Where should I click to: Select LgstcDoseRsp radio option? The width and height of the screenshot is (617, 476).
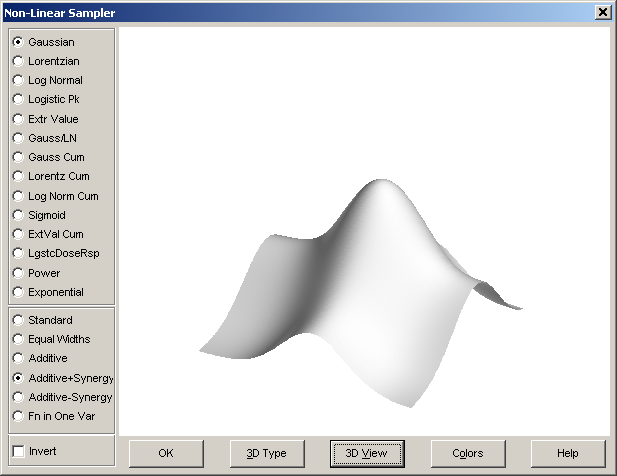coord(56,253)
